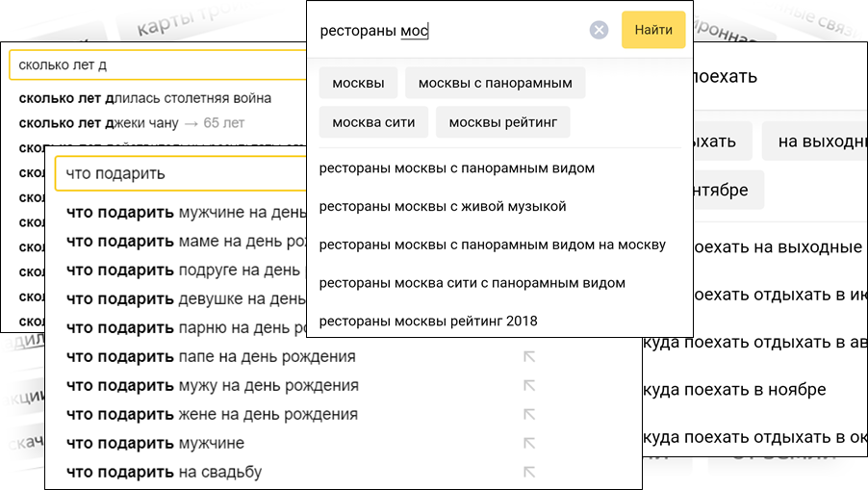Select the 'москвы рейтинг' suggestion chip
Image resolution: width=868 pixels, height=490 pixels.
coord(502,122)
